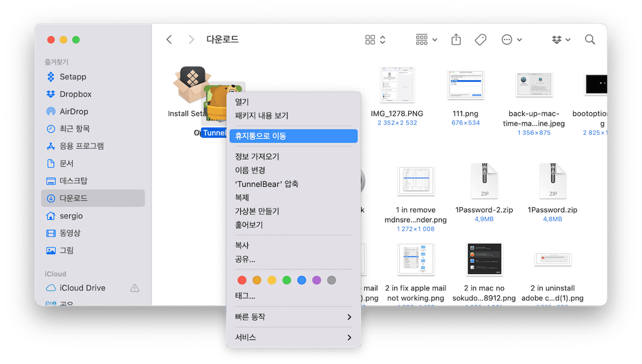Open 응용 프로그램 in the sidebar
Viewport: 642px width, 364px height.
(x=92, y=146)
